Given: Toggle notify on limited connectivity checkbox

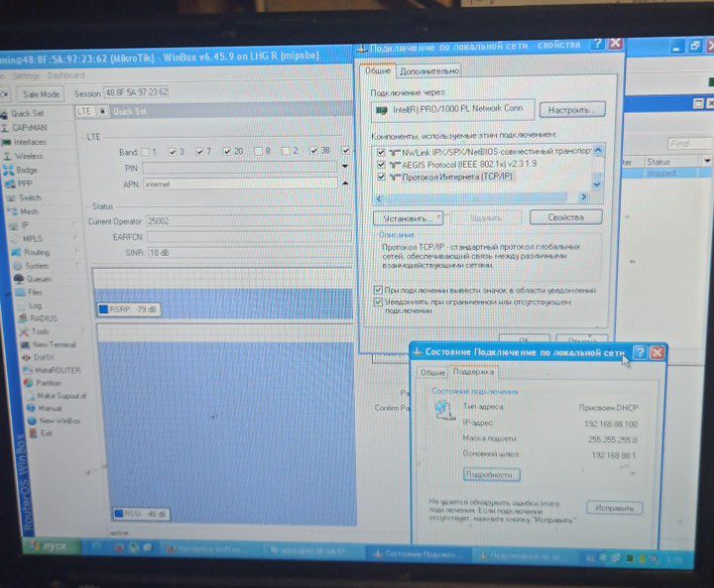Looking at the screenshot, I should [378, 302].
